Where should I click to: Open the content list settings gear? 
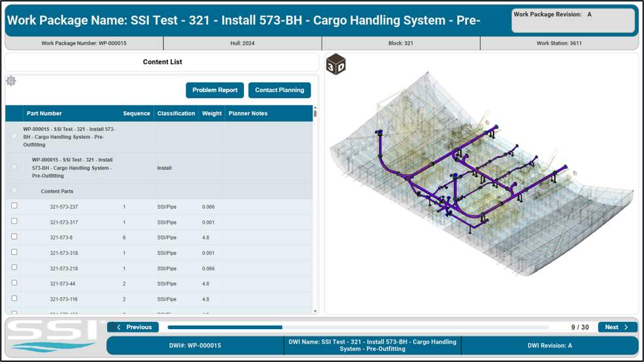pos(11,81)
